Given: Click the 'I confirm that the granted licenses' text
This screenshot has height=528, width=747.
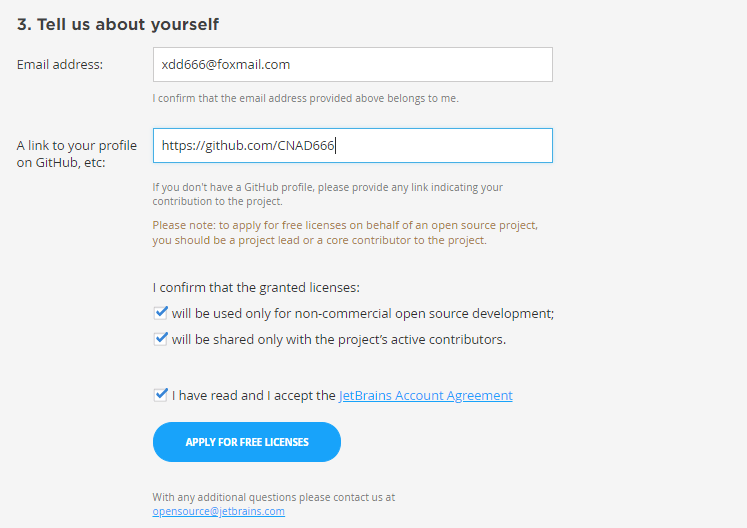Looking at the screenshot, I should 256,287.
